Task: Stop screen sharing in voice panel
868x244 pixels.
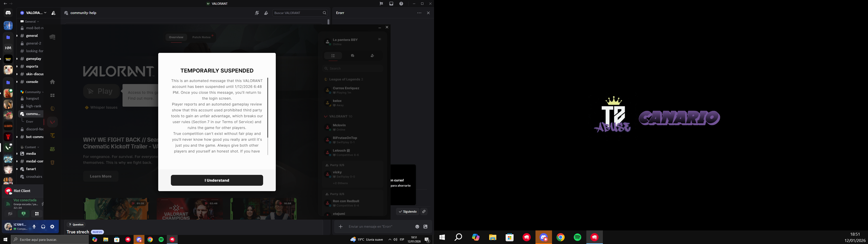Action: point(24,214)
